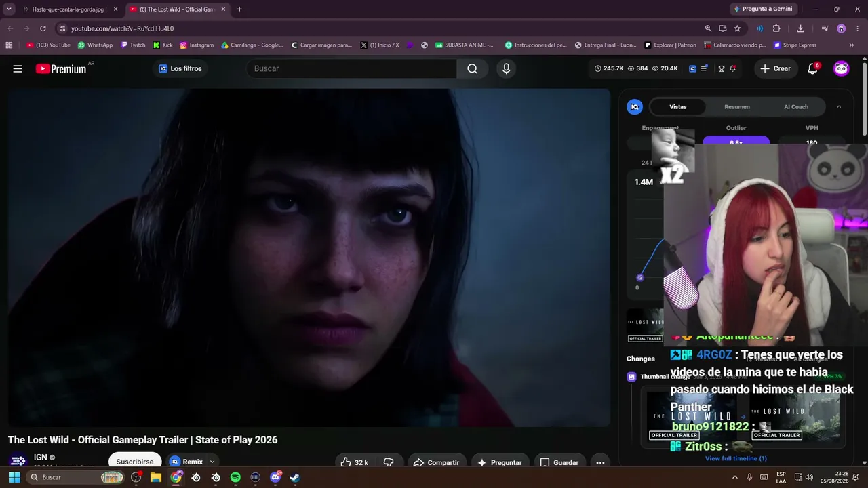Screen dimensions: 868x488
Task: Open the Instagram bookmark
Action: point(197,45)
